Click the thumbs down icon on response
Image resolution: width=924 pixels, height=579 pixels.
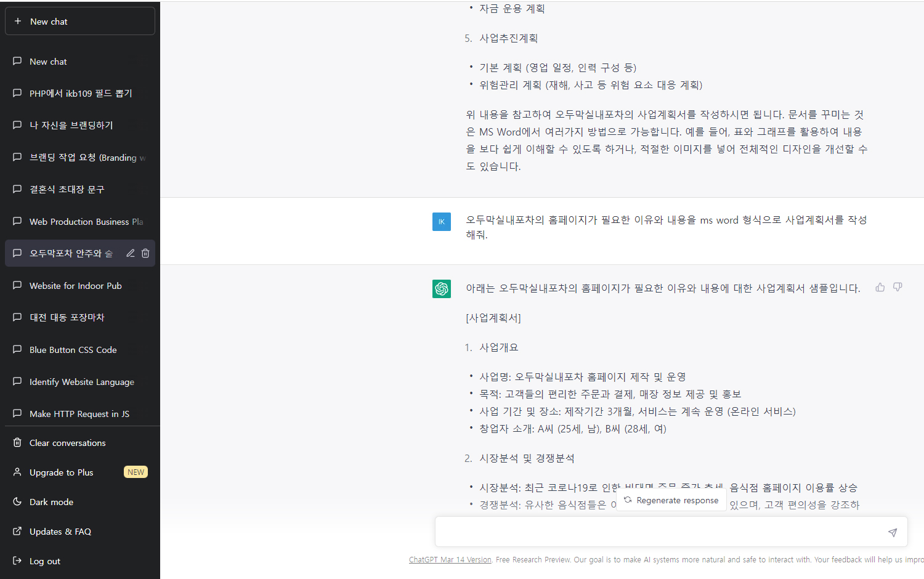898,287
